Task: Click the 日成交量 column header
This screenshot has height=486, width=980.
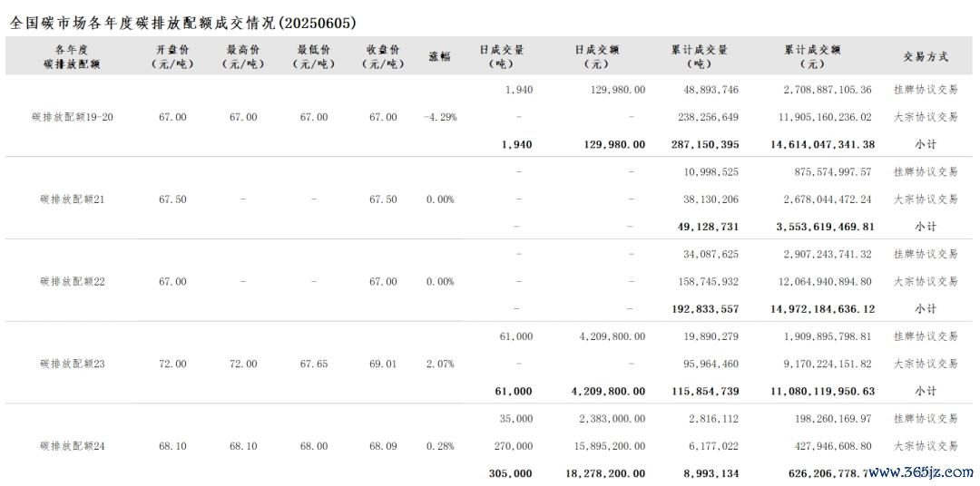Action: (x=502, y=56)
